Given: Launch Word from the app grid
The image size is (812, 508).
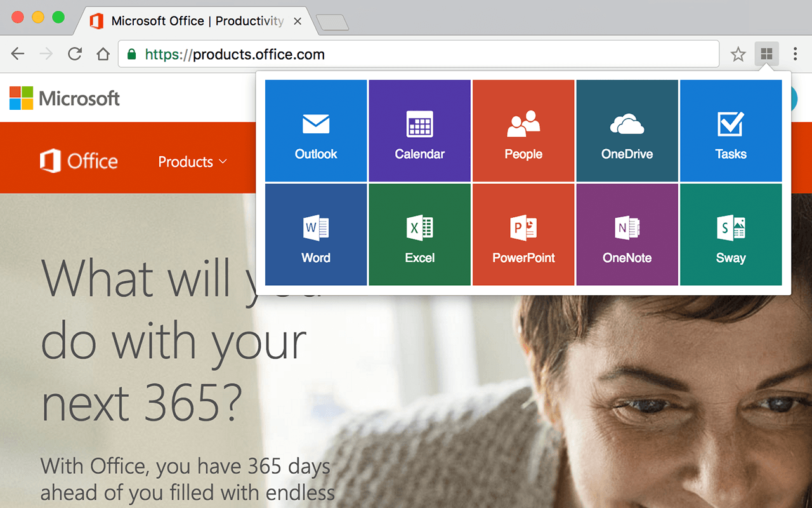Looking at the screenshot, I should tap(316, 235).
